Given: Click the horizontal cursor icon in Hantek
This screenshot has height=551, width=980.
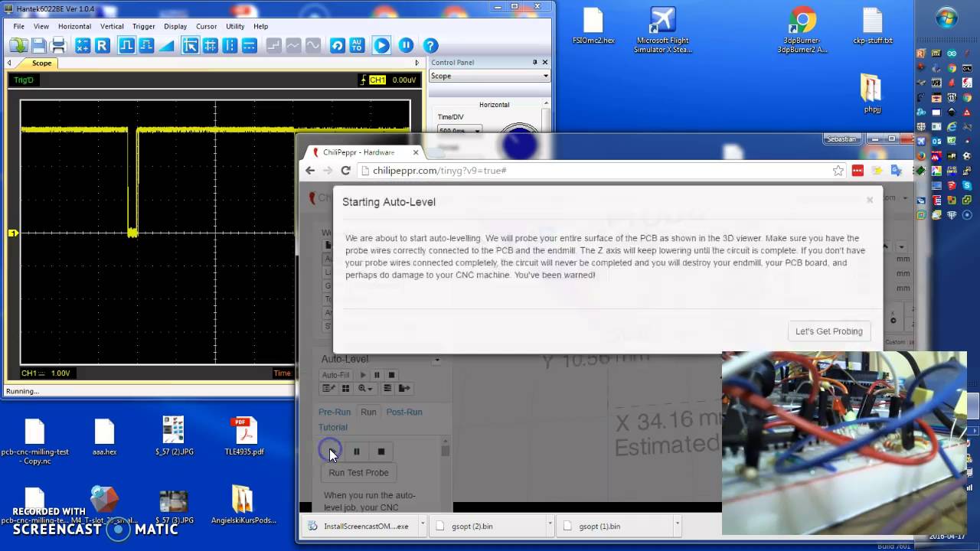Looking at the screenshot, I should click(x=250, y=46).
